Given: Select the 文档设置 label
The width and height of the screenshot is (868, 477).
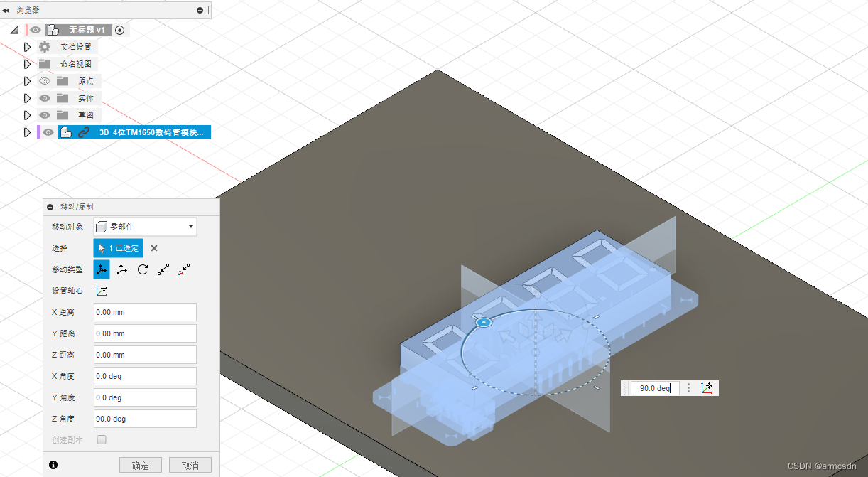Looking at the screenshot, I should point(76,47).
